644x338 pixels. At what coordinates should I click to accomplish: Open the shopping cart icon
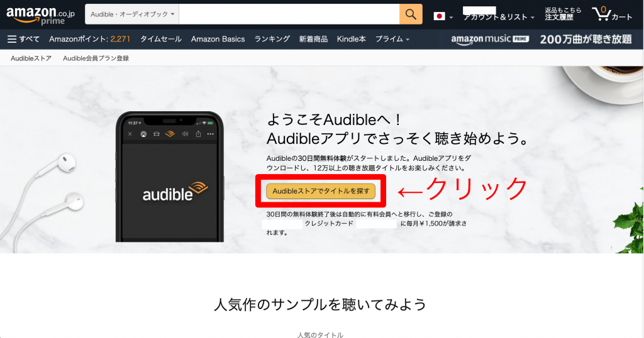[611, 14]
